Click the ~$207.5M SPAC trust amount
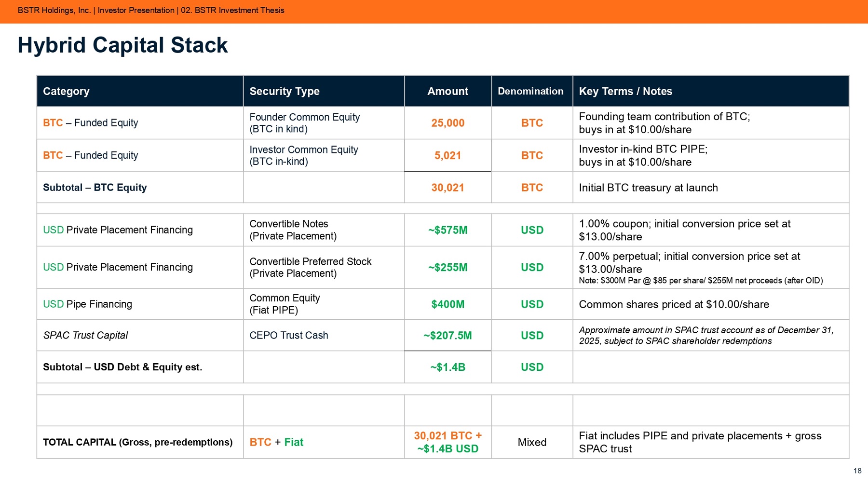This screenshot has width=868, height=488. [448, 335]
